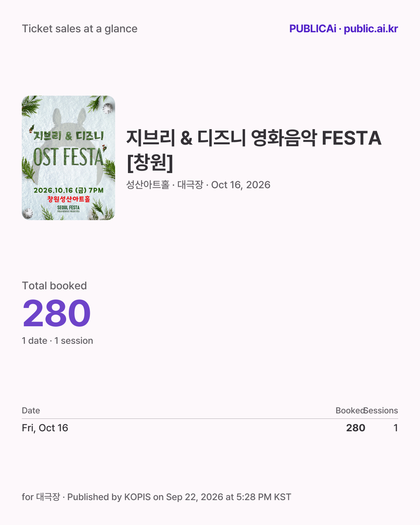This screenshot has width=420, height=525.
Task: Click the 280 booked value in table row
Action: (x=356, y=428)
